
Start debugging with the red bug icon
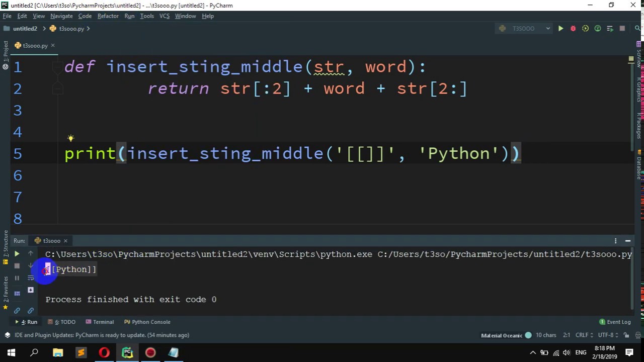click(573, 29)
